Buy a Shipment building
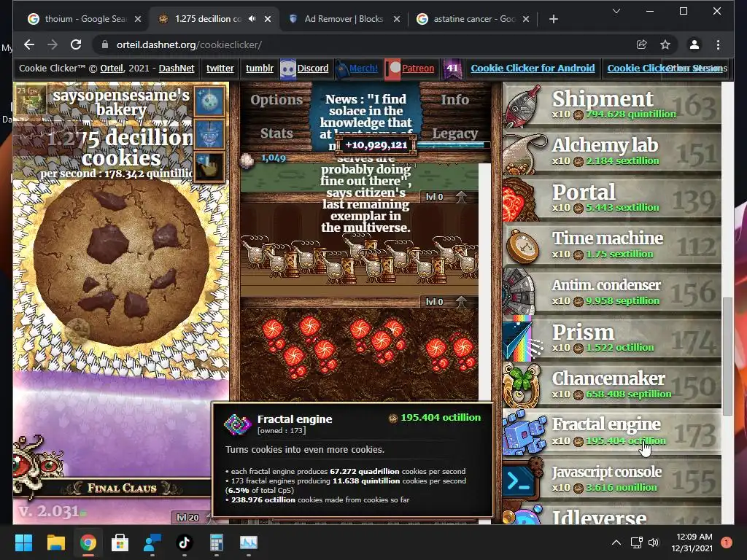 [x=612, y=105]
